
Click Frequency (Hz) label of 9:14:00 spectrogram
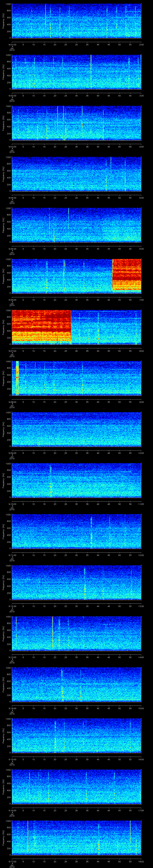pyautogui.click(x=3, y=685)
